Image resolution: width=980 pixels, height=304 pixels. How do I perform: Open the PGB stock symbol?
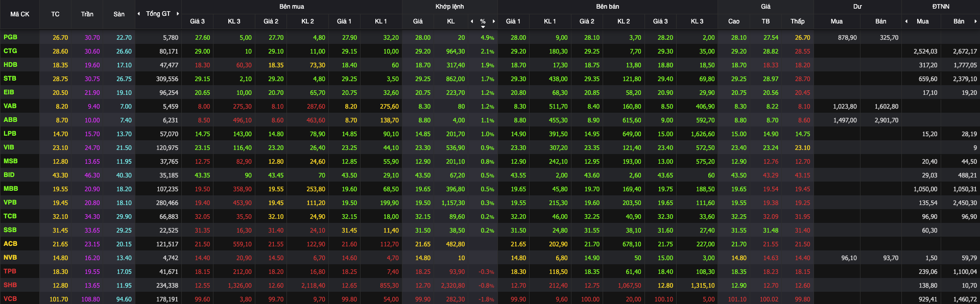[x=10, y=37]
